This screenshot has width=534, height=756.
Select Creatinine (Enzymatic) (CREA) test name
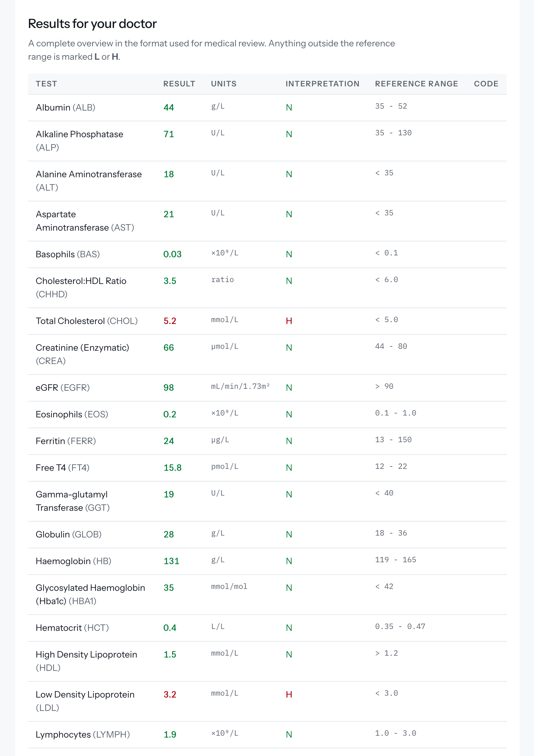[x=82, y=354]
